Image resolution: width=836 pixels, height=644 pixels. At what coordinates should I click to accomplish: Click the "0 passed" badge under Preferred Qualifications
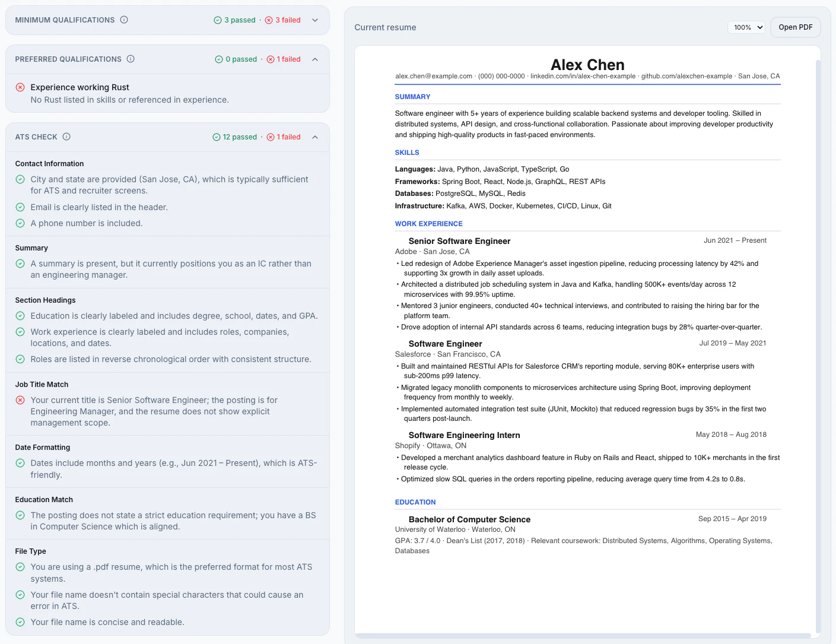pyautogui.click(x=236, y=59)
